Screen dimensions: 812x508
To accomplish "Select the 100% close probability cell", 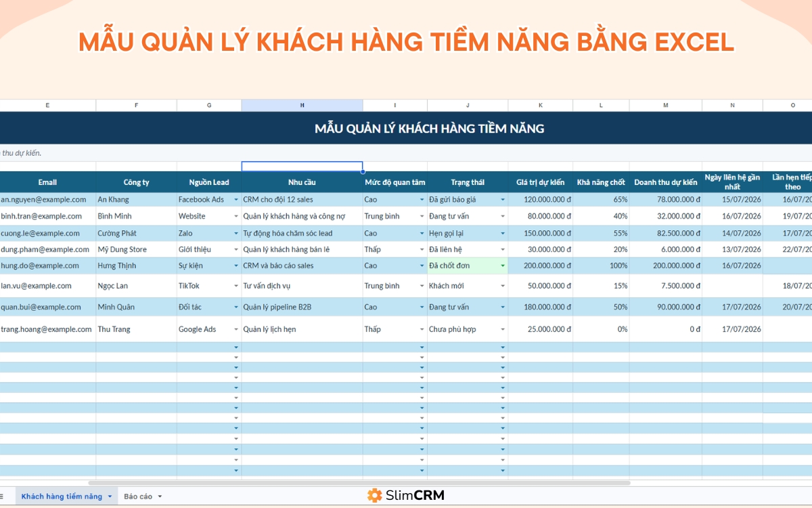I will pyautogui.click(x=601, y=266).
